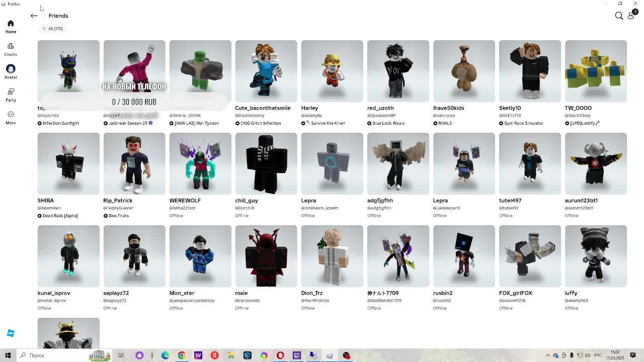This screenshot has width=644, height=362.
Task: Click the username TW_OOOO
Action: 578,108
